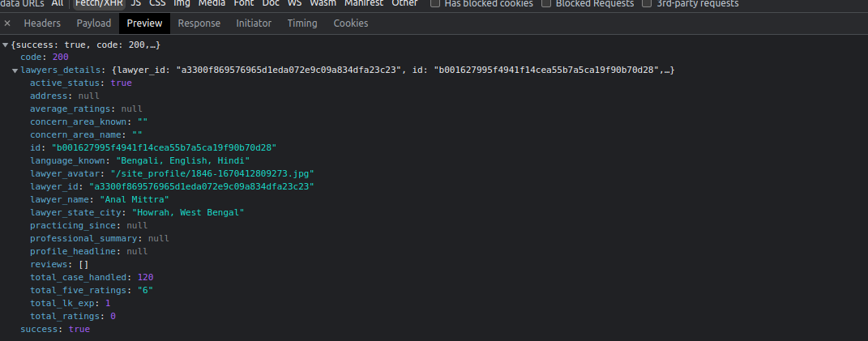Filter requests by Img type
The width and height of the screenshot is (868, 341).
(x=182, y=3)
